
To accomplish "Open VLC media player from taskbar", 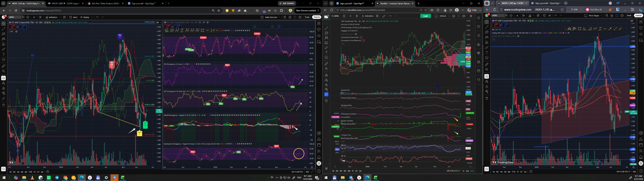I will 32,178.
